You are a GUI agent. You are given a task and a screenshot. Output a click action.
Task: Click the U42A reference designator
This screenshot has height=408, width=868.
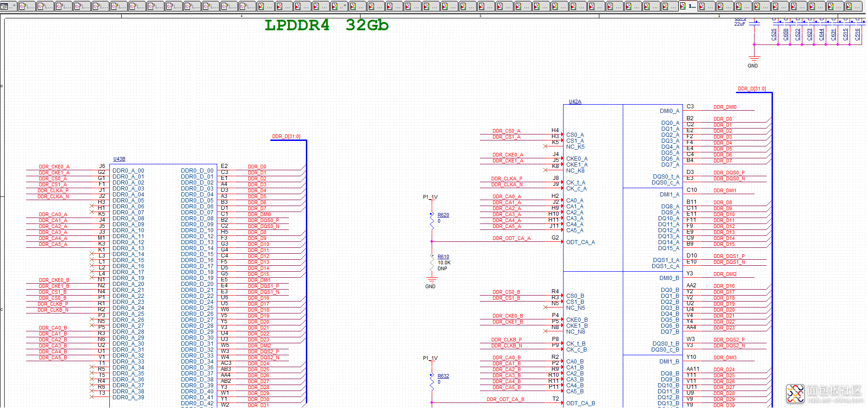575,101
